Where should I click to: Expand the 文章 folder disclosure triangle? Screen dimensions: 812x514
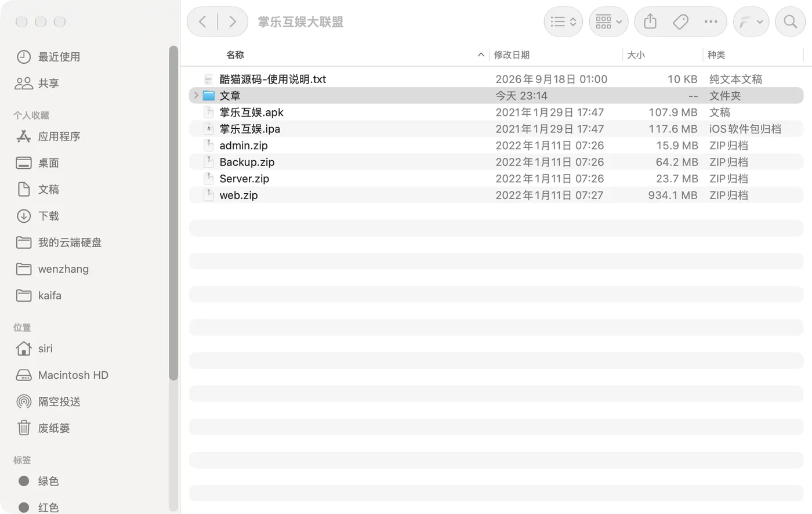(196, 95)
